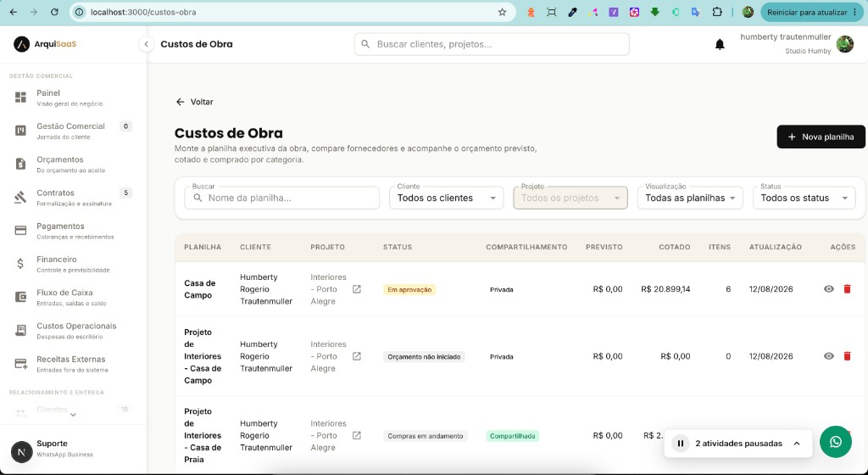
Task: Click the Reiniciar para atualizar browser button
Action: 811,12
